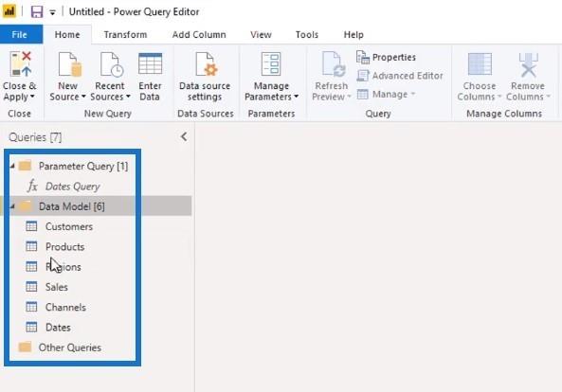Open the Add Column tab
This screenshot has height=392, width=562.
[199, 35]
